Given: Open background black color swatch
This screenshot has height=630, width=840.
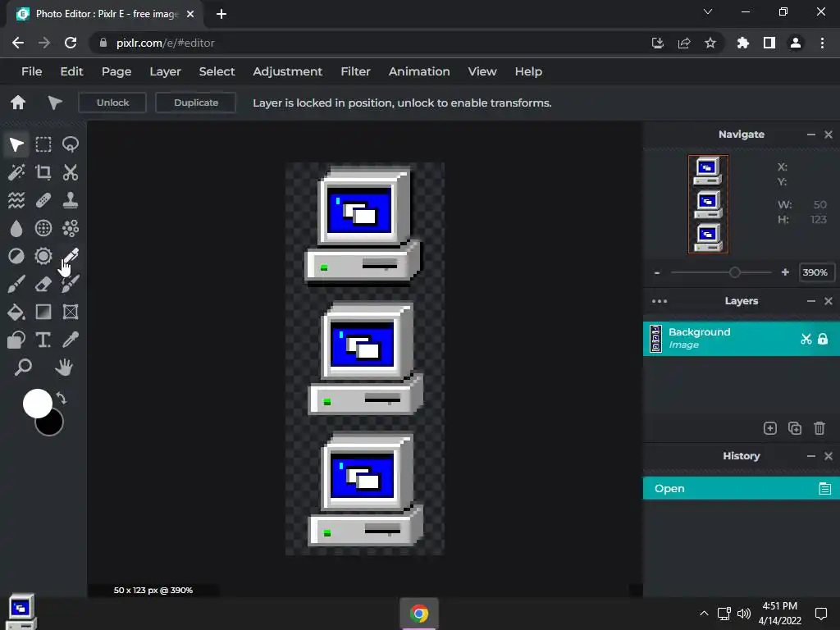Looking at the screenshot, I should pyautogui.click(x=53, y=426).
